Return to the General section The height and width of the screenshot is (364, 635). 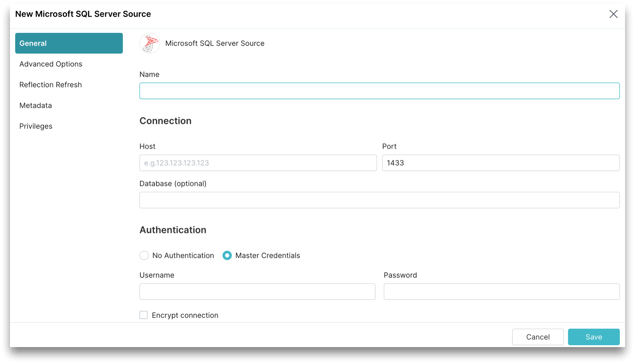(33, 43)
